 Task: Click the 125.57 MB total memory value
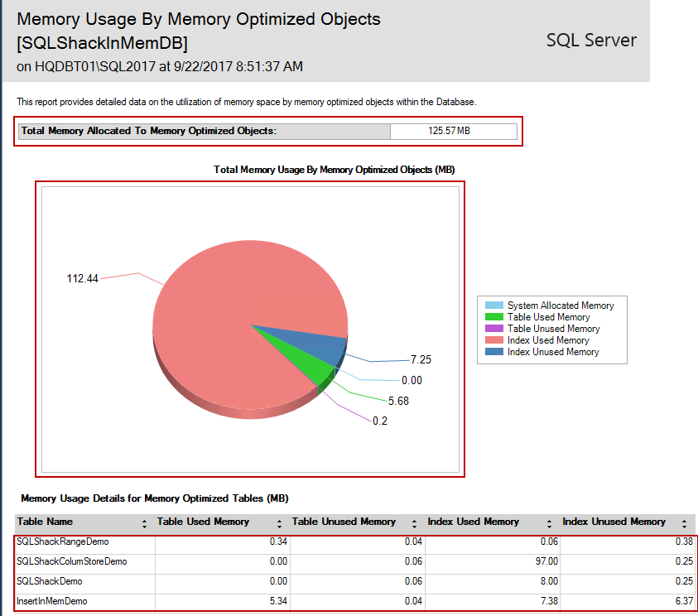pos(453,131)
